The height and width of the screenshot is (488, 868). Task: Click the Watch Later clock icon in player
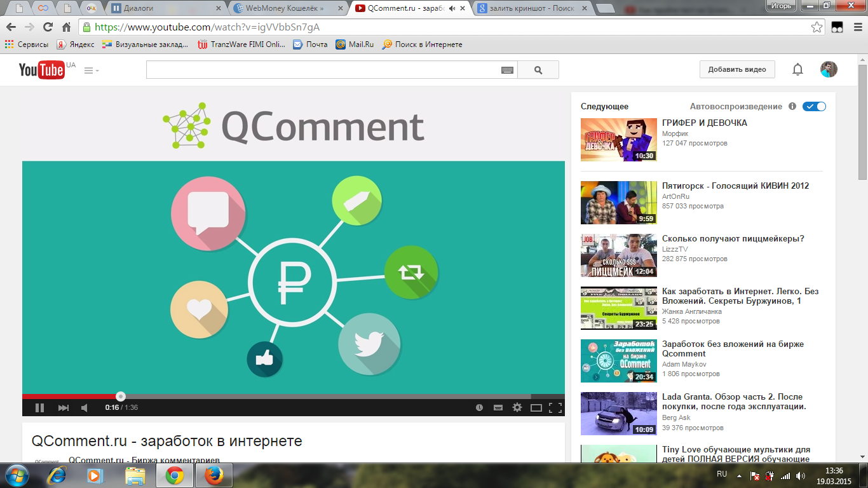[479, 407]
